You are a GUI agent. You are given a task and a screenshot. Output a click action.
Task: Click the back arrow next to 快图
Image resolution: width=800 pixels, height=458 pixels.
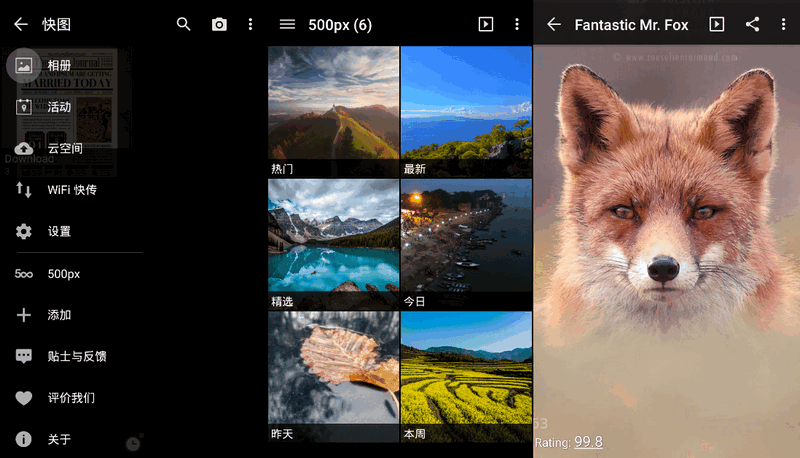21,24
